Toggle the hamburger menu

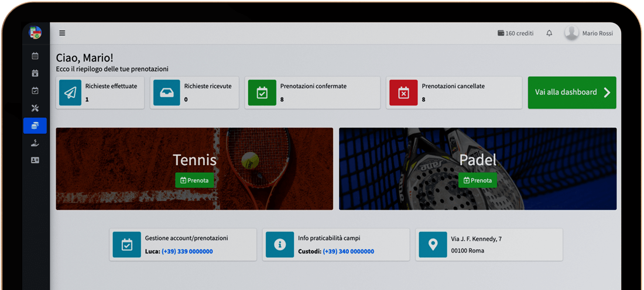(62, 33)
